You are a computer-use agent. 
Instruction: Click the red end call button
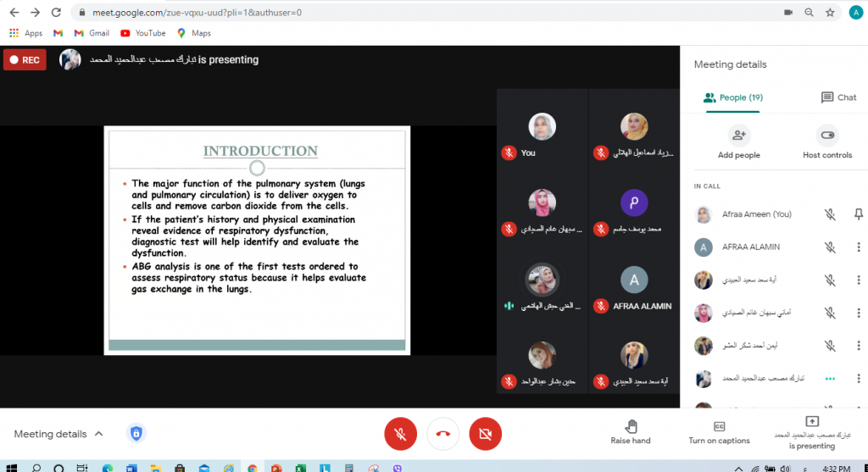click(442, 434)
